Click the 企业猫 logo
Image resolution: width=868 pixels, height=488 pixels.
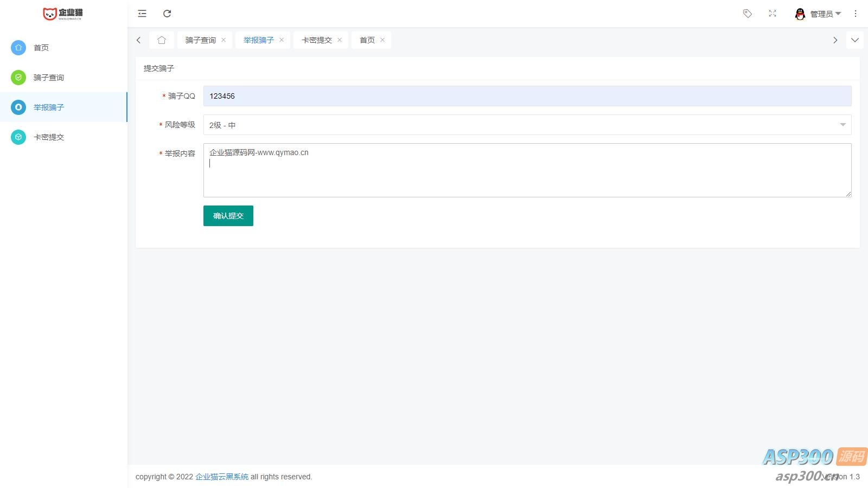pyautogui.click(x=63, y=14)
